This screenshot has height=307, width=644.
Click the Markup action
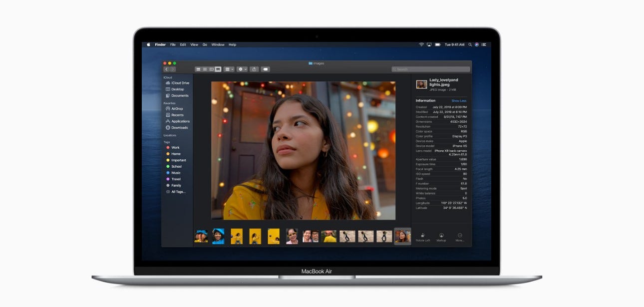point(441,237)
